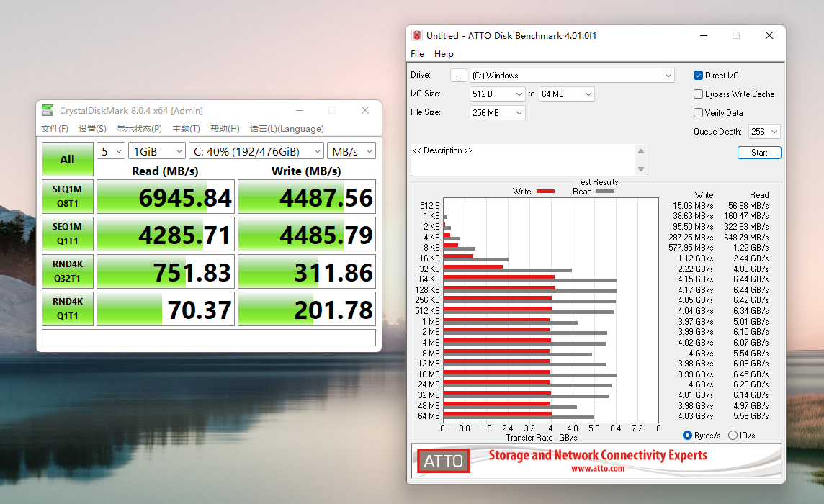
Task: Open the 帮助(H) menu
Action: 225,129
